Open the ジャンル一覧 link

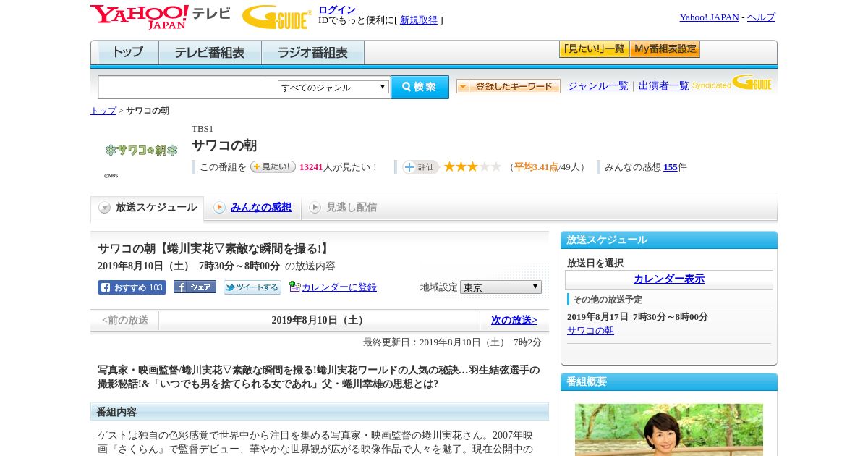[598, 85]
